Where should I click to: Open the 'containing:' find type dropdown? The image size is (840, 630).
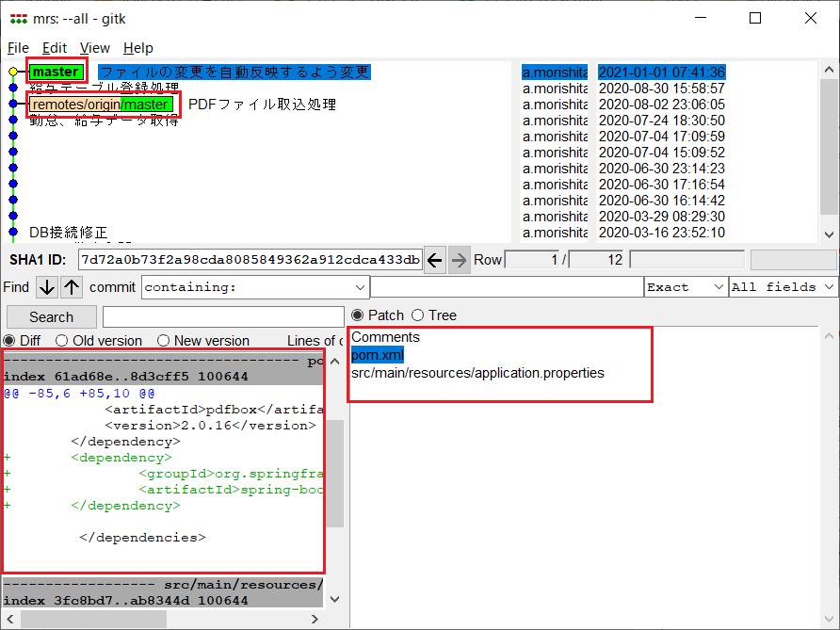click(255, 287)
